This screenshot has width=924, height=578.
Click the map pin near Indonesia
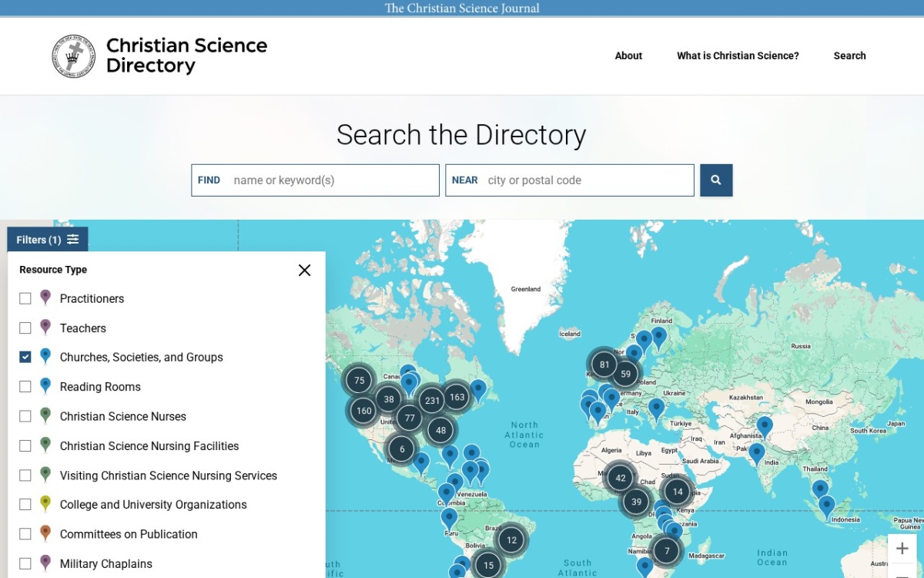(826, 506)
